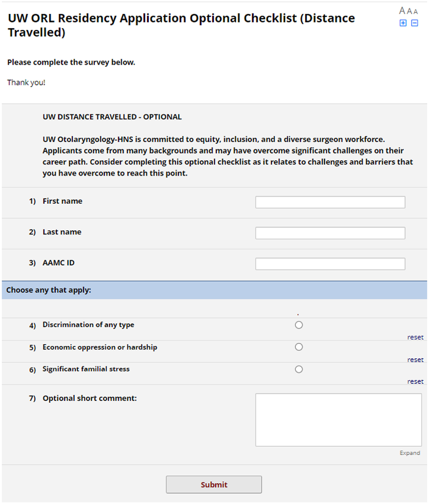This screenshot has height=504, width=429.
Task: Select Discrimination of any type radio button
Action: (299, 325)
